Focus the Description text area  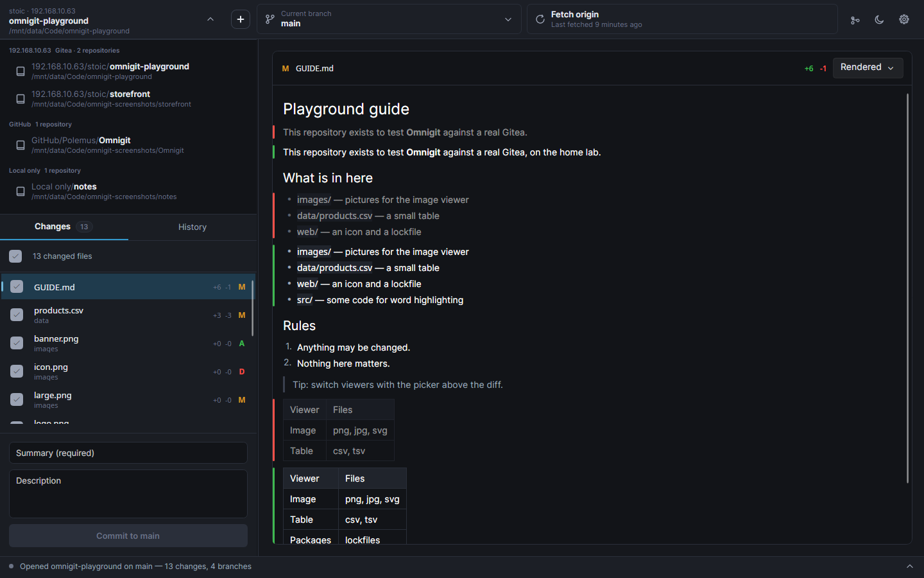[128, 494]
